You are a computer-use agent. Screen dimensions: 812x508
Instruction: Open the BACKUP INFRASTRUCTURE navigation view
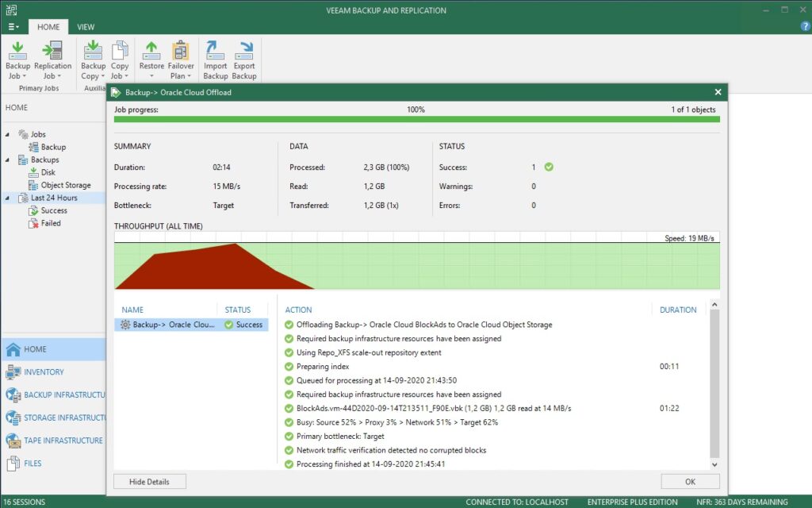[53, 395]
